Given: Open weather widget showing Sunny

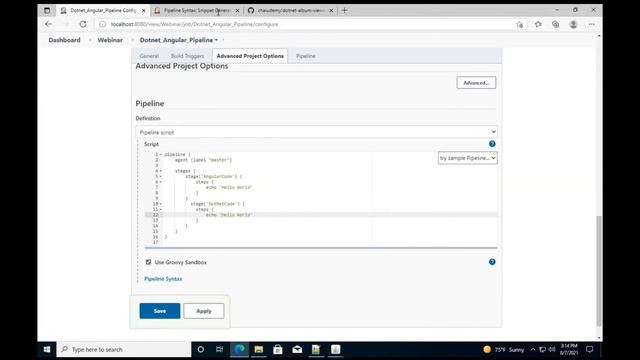Looking at the screenshot, I should (x=504, y=349).
